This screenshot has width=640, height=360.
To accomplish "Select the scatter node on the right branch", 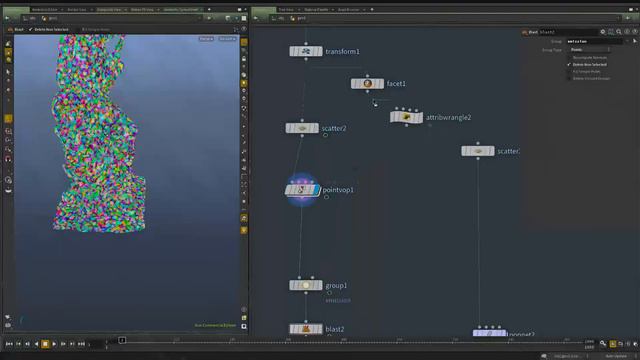I will pyautogui.click(x=478, y=151).
